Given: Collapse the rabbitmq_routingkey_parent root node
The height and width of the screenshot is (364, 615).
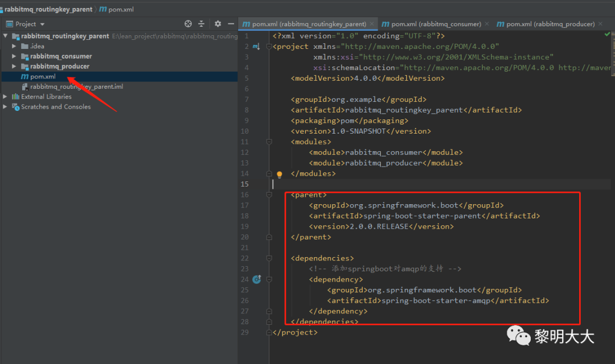Looking at the screenshot, I should tap(6, 36).
